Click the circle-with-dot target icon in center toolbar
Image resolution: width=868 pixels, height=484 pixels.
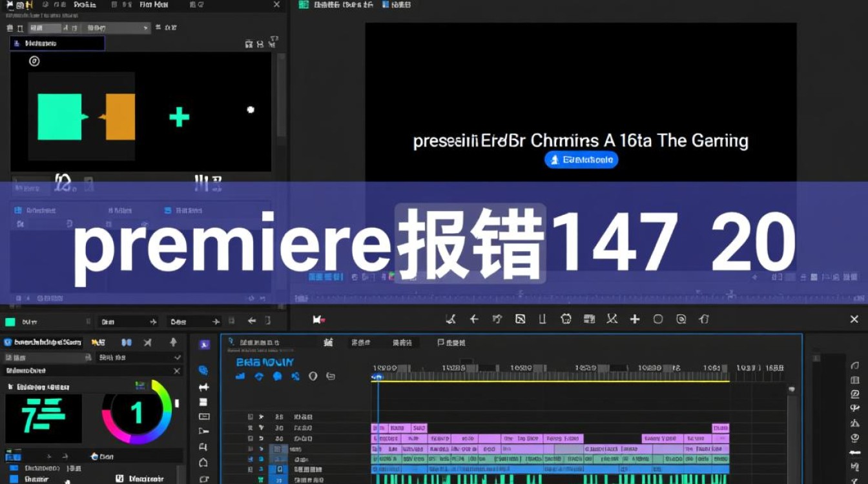pos(681,319)
